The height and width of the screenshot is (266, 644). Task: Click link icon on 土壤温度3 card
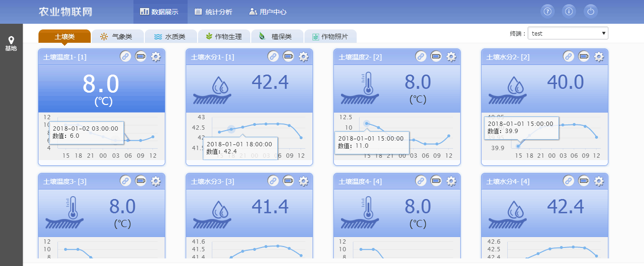[125, 181]
